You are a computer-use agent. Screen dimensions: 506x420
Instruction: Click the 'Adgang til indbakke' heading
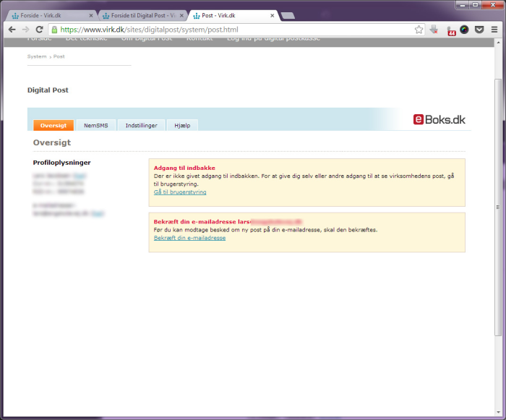184,168
